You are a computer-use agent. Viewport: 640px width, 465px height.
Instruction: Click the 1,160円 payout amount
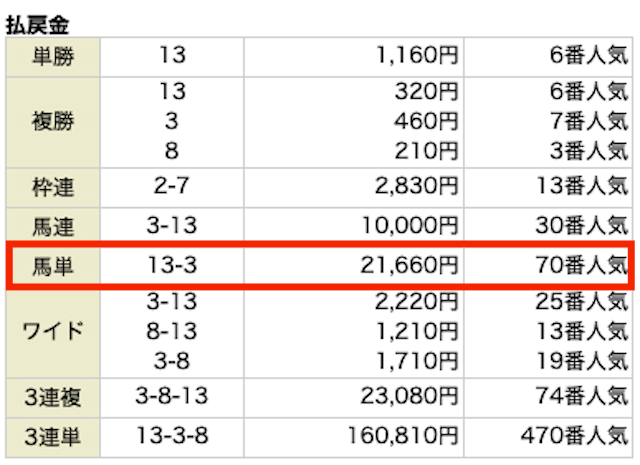tap(417, 55)
